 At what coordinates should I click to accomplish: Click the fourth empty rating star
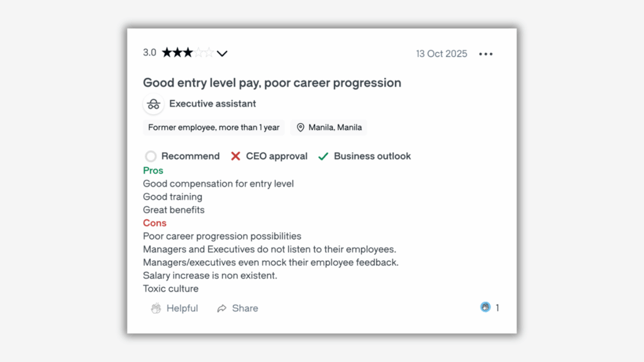tap(200, 53)
